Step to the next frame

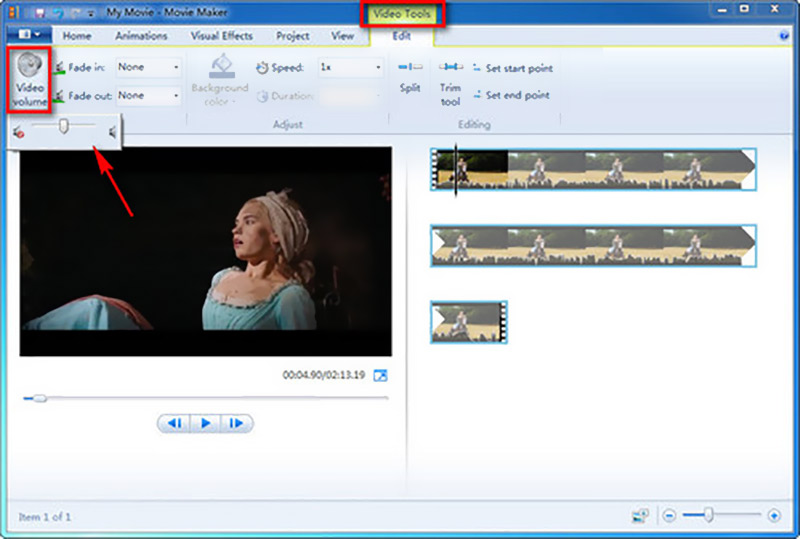click(x=236, y=424)
